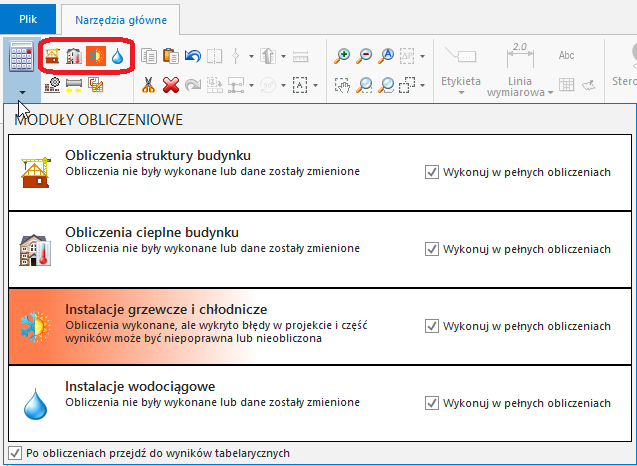637x466 pixels.
Task: Click the building thermal calculation toolbar icon
Action: click(74, 57)
